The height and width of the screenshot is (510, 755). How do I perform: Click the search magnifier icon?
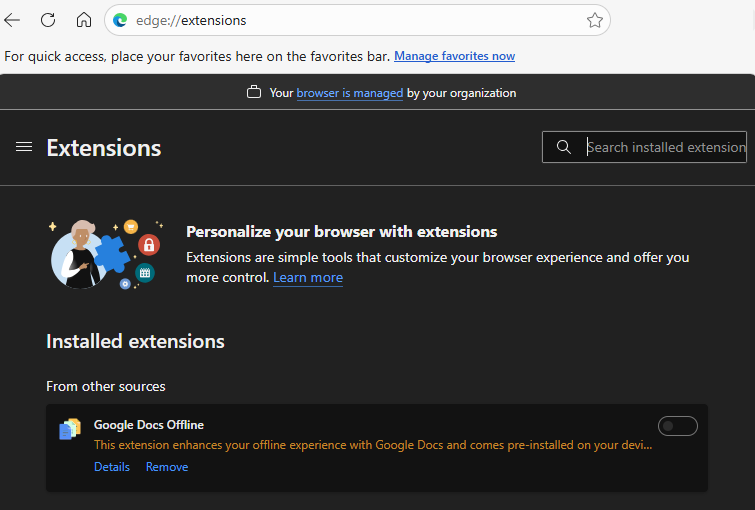point(564,147)
